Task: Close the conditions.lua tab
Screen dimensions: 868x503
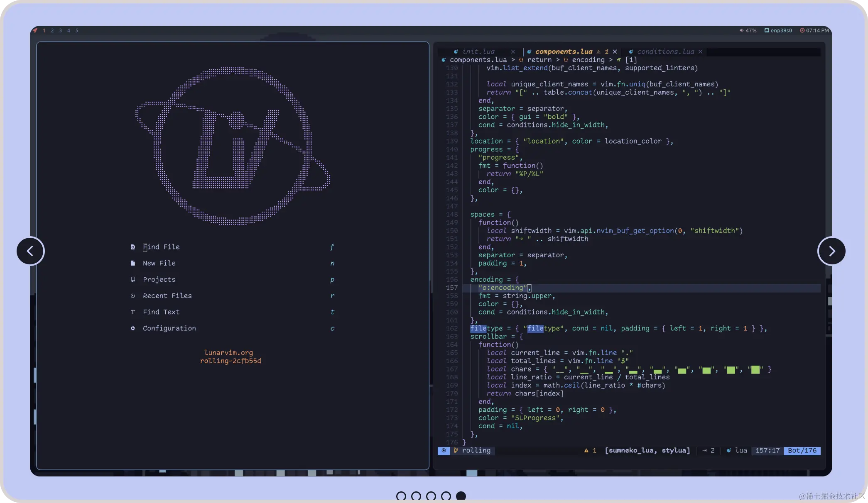Action: click(x=700, y=51)
